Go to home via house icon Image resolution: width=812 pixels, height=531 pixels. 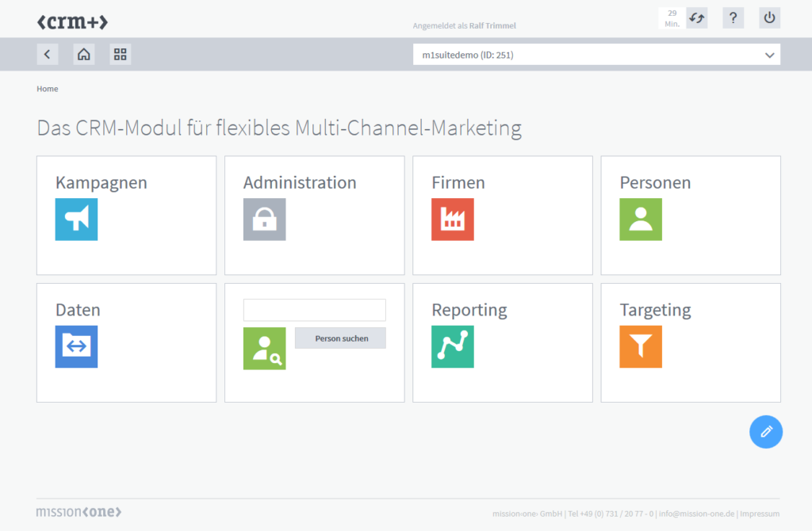84,54
